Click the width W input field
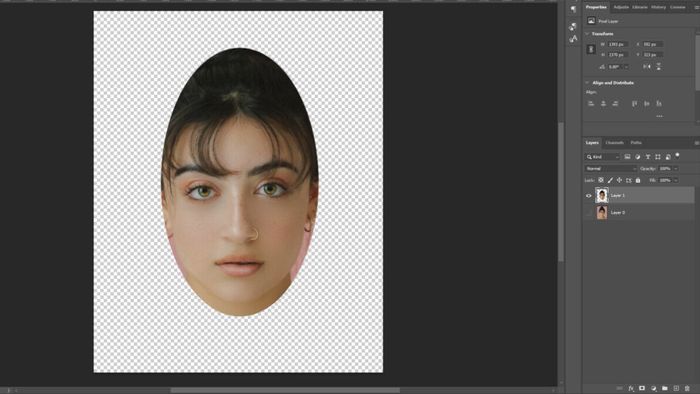This screenshot has width=700, height=394. coord(618,44)
